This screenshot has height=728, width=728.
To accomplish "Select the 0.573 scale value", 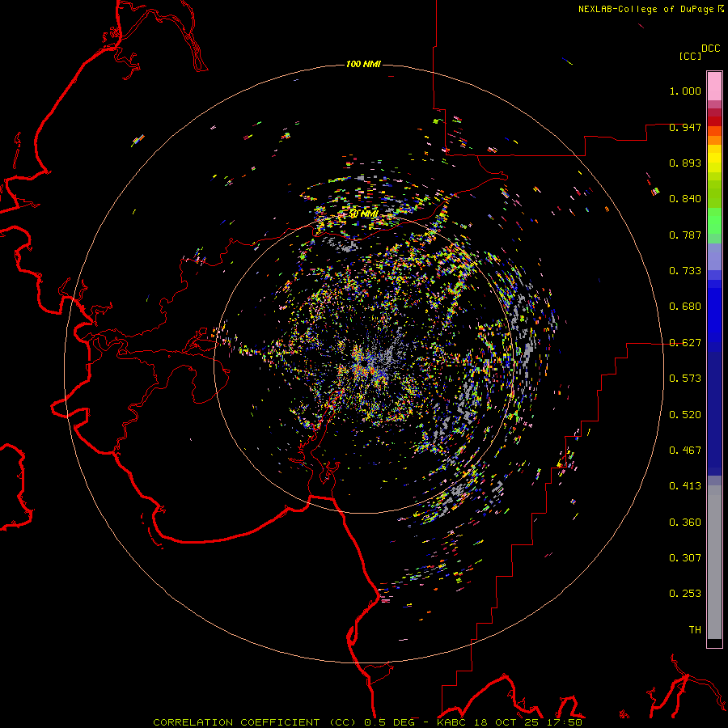I will (x=685, y=379).
